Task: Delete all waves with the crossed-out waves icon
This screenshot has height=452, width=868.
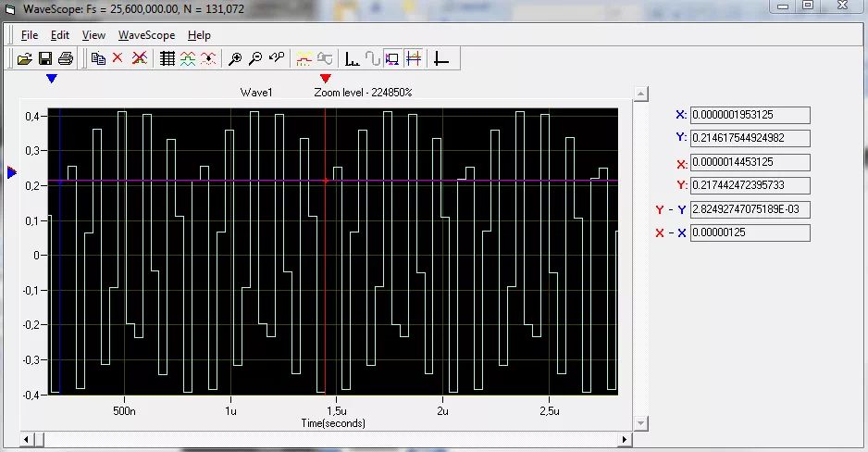Action: coord(140,58)
